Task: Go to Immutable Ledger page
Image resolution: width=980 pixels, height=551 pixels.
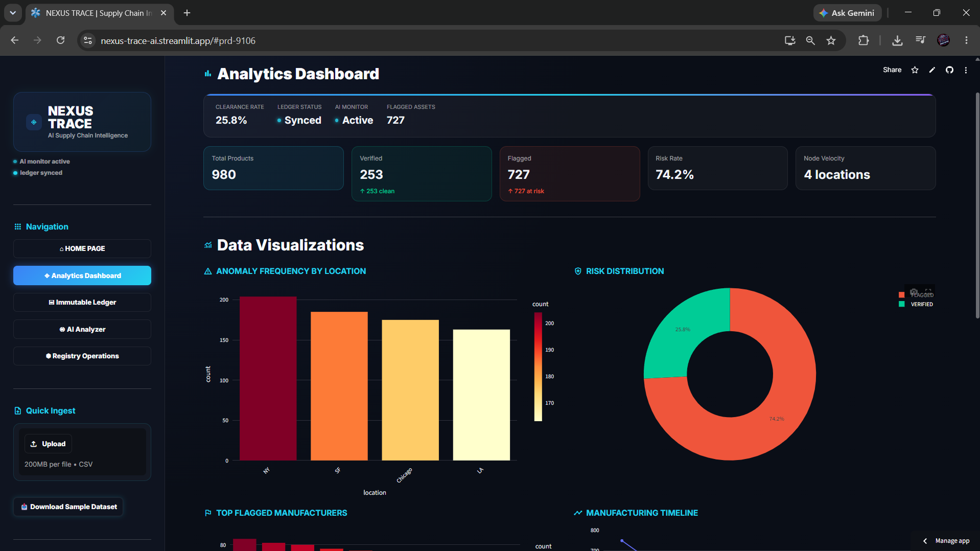Action: tap(82, 303)
